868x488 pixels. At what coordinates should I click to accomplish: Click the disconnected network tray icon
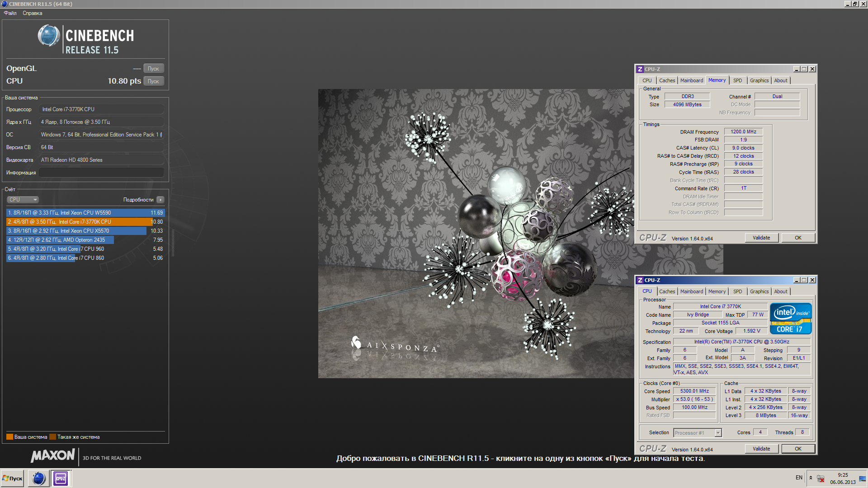821,479
